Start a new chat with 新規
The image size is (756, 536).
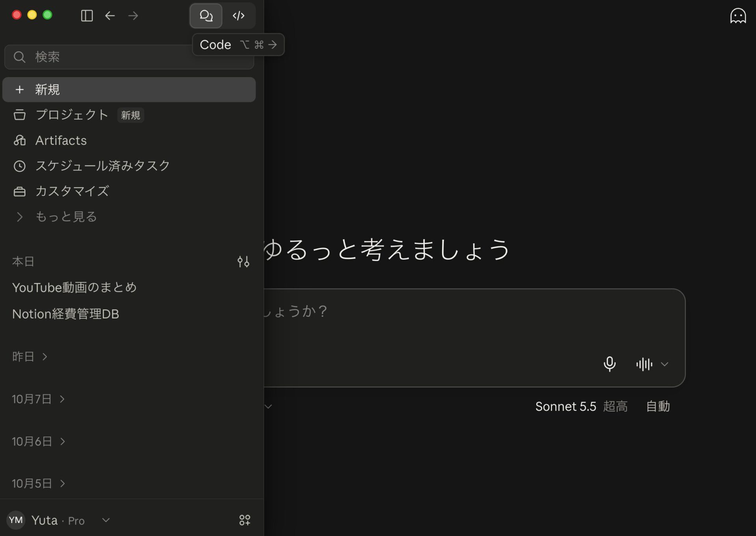tap(129, 90)
